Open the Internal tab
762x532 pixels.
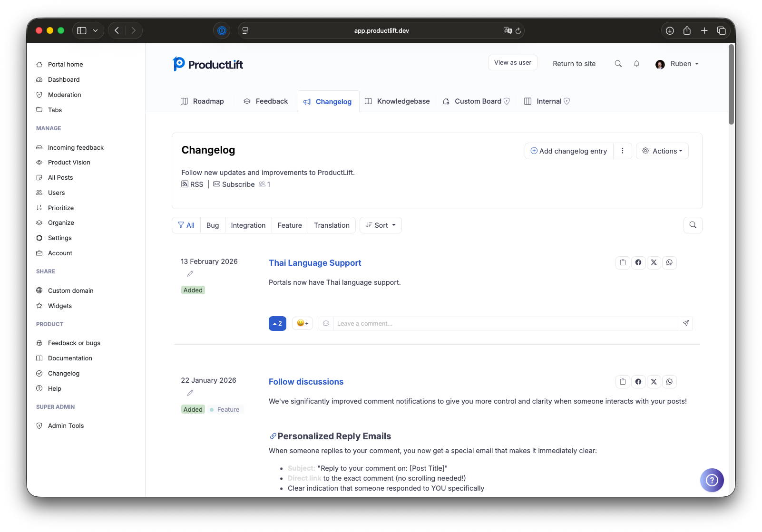(547, 101)
